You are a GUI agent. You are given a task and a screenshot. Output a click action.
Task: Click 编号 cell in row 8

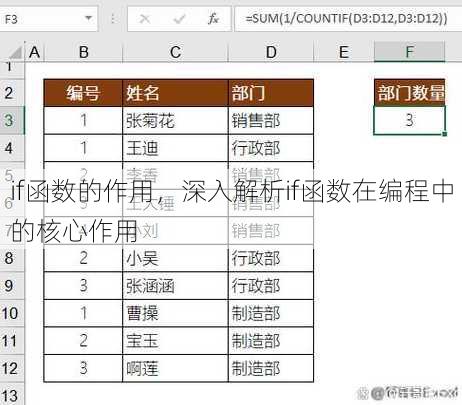tap(83, 258)
